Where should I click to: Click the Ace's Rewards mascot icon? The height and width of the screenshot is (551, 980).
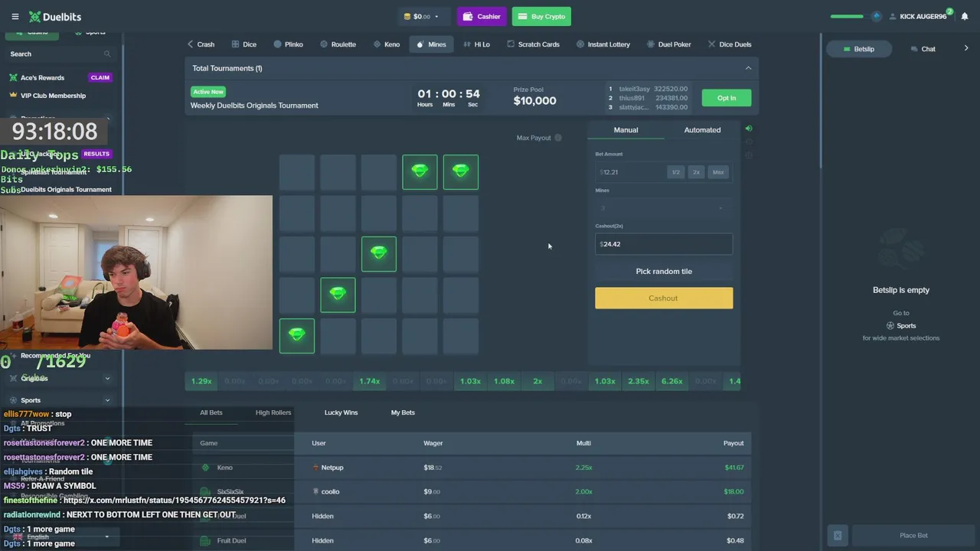pos(13,77)
